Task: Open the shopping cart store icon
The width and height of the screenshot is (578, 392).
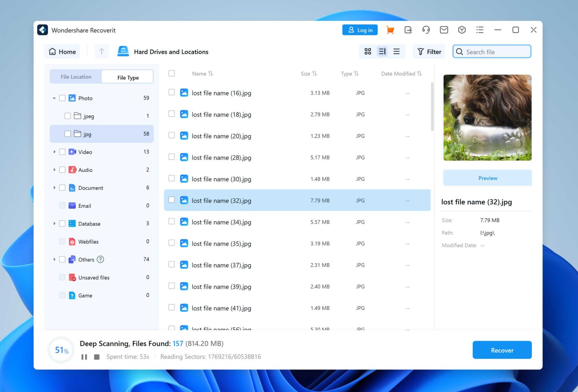Action: (390, 30)
